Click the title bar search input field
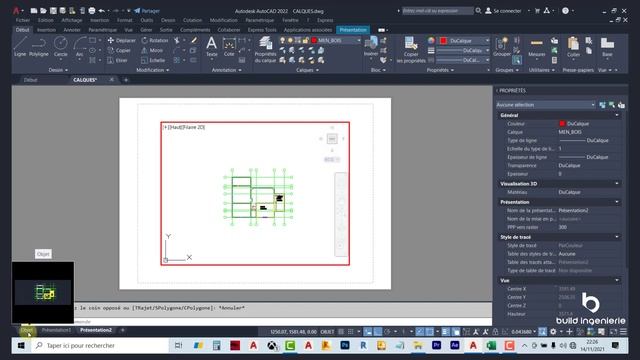 pos(438,11)
